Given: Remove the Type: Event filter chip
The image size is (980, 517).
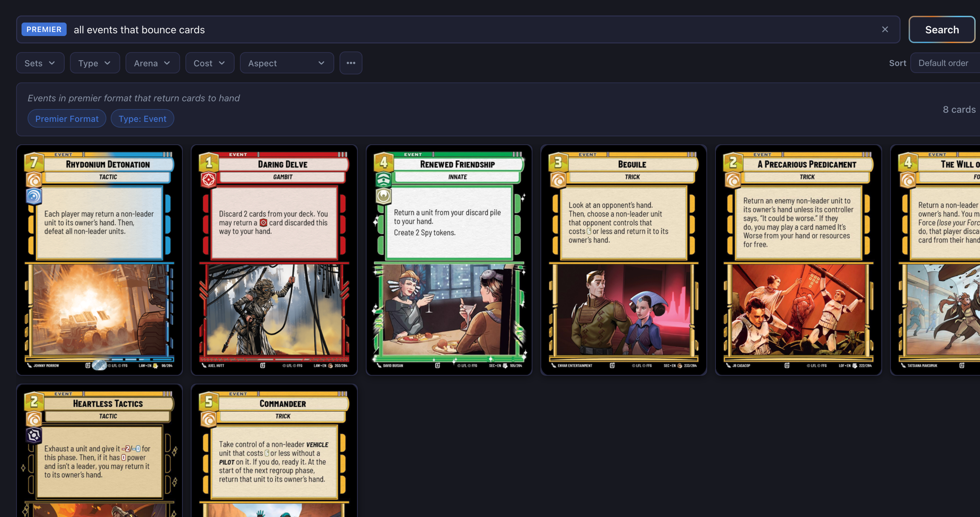Looking at the screenshot, I should click(x=142, y=119).
